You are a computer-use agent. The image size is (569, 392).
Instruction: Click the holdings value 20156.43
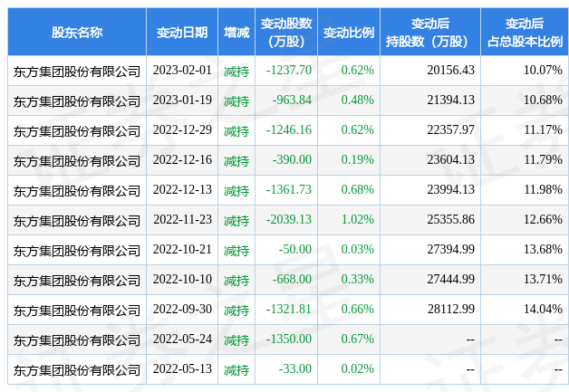coord(450,70)
